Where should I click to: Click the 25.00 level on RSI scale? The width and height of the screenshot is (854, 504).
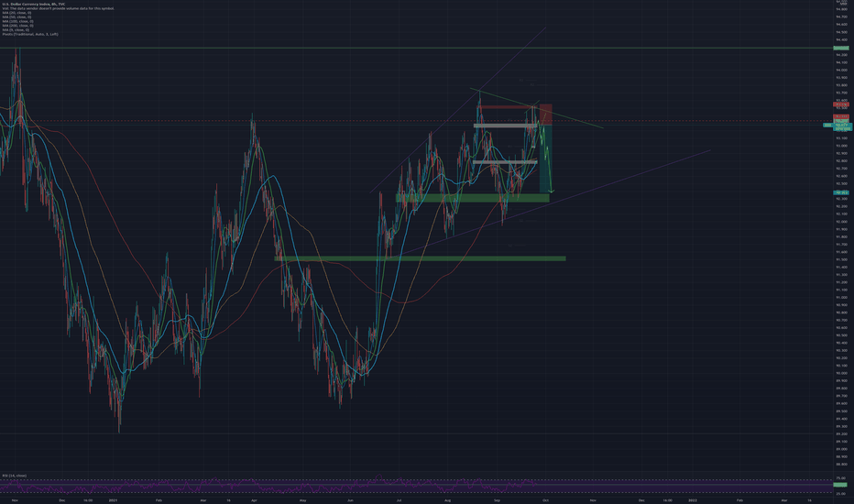pos(841,494)
